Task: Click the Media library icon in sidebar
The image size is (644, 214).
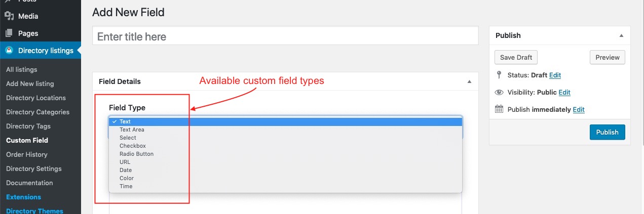Action: (x=9, y=16)
